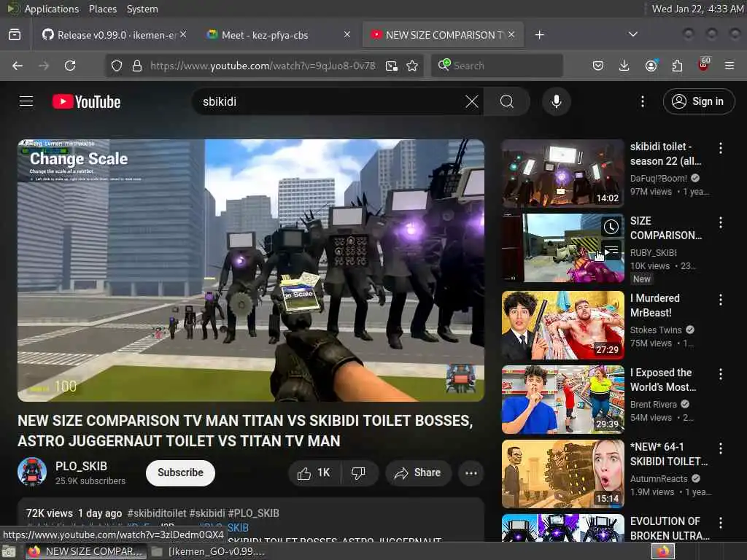Play 'I Murdered MrBeast!' thumbnail
This screenshot has width=747, height=560.
coord(562,324)
